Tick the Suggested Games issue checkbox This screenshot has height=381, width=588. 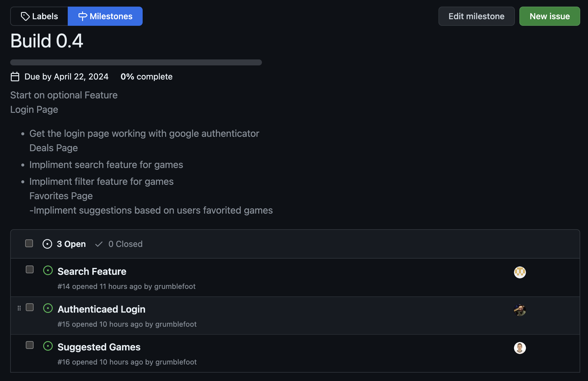click(x=30, y=345)
